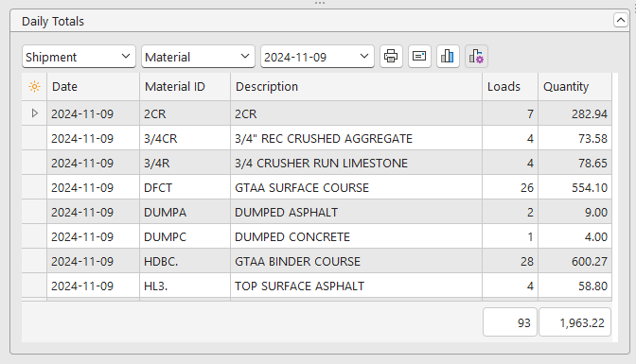Screen dimensions: 636x364
Task: Open the report preview card icon
Action: tap(419, 57)
